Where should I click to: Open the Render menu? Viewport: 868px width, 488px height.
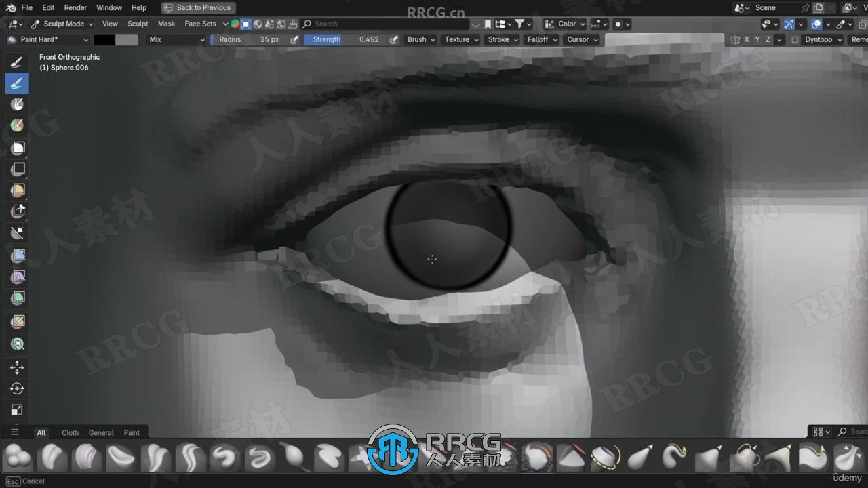(x=75, y=7)
